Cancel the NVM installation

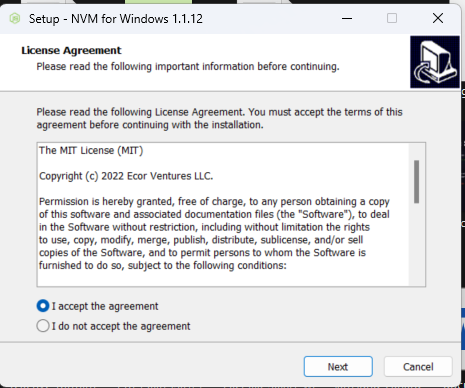[x=418, y=367]
